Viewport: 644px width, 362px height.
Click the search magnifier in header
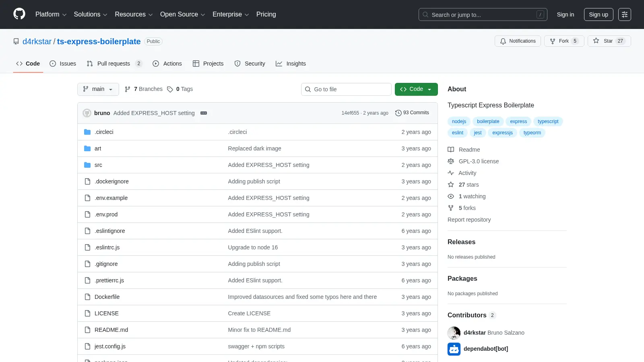(x=425, y=14)
